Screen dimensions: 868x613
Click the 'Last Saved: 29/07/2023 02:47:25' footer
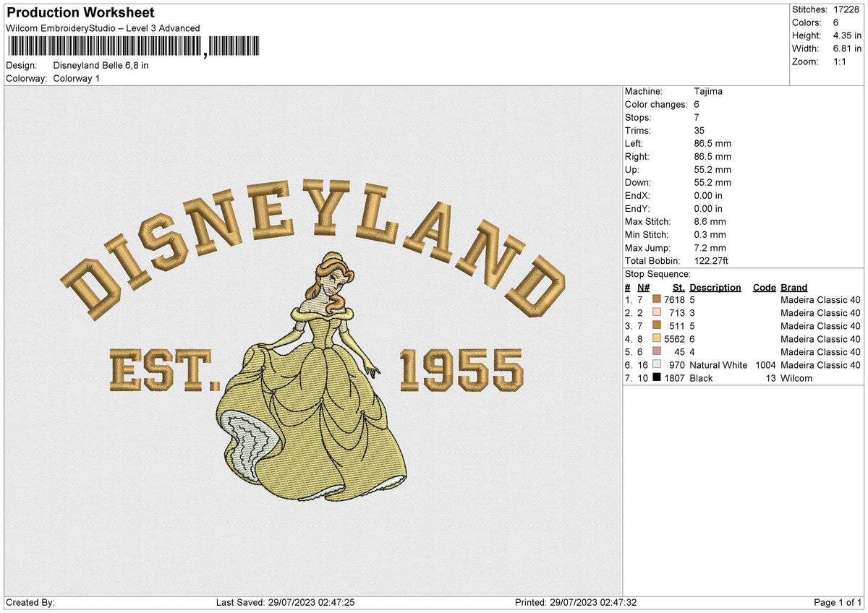pyautogui.click(x=285, y=602)
